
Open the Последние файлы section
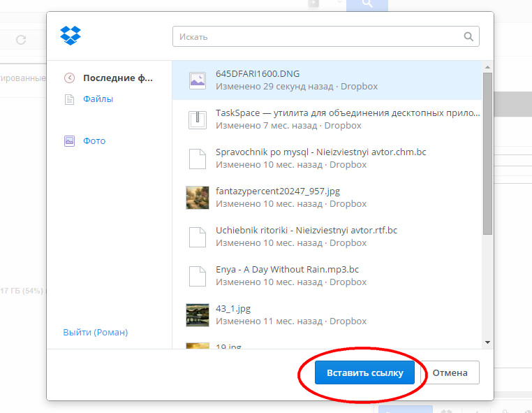point(117,78)
